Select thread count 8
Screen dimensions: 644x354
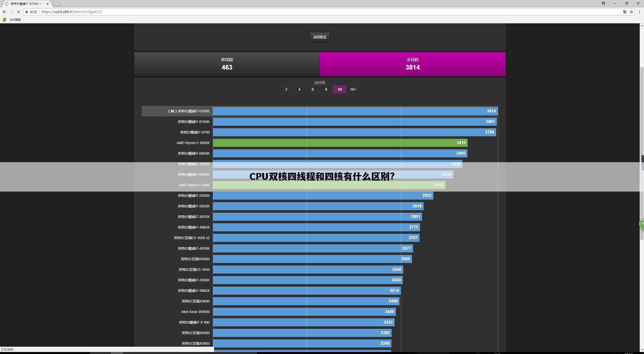326,89
